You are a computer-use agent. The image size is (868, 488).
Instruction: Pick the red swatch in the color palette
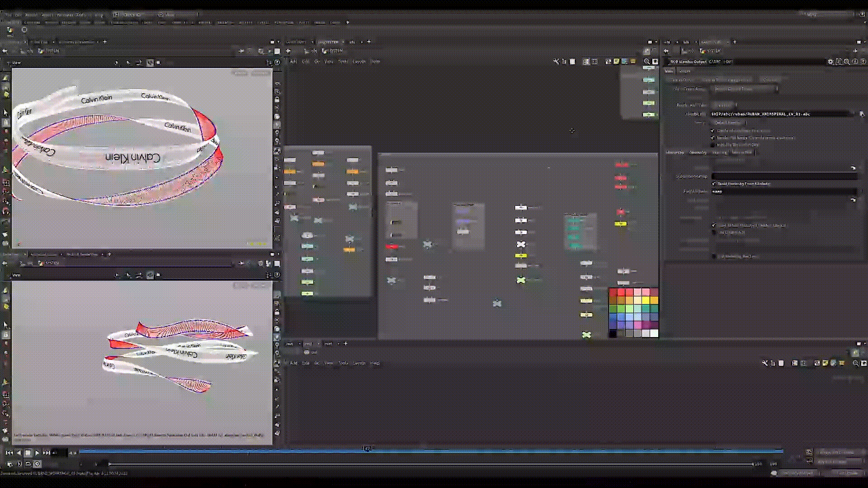click(x=621, y=292)
